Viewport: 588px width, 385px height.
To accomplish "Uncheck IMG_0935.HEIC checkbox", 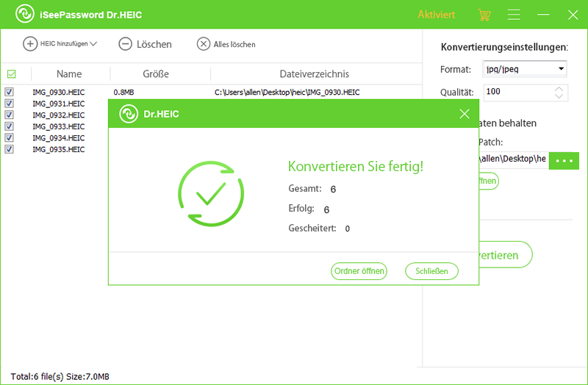I will pos(9,149).
